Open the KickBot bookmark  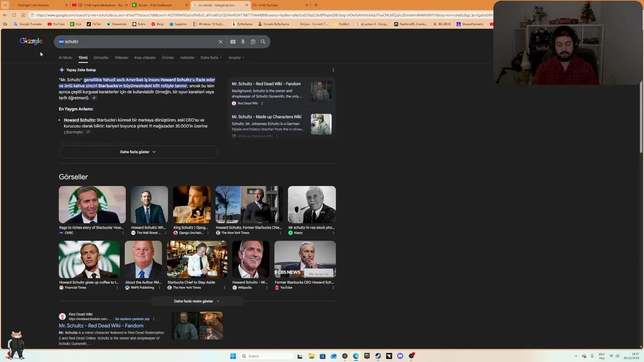click(x=342, y=24)
